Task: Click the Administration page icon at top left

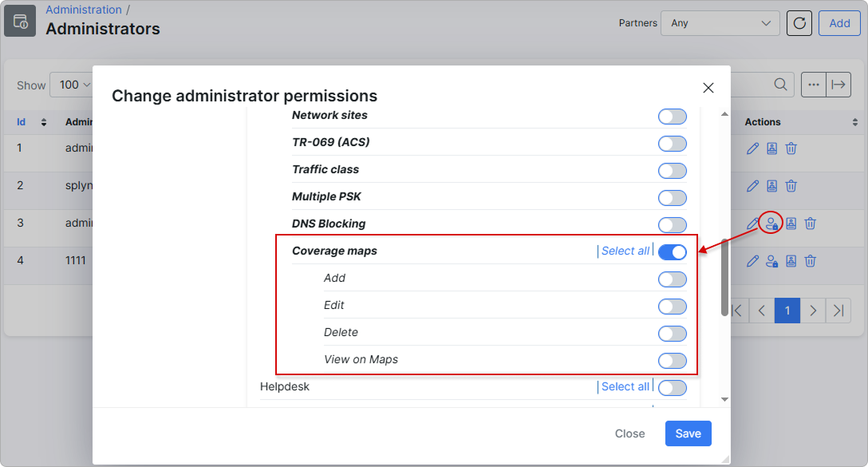Action: coord(20,21)
